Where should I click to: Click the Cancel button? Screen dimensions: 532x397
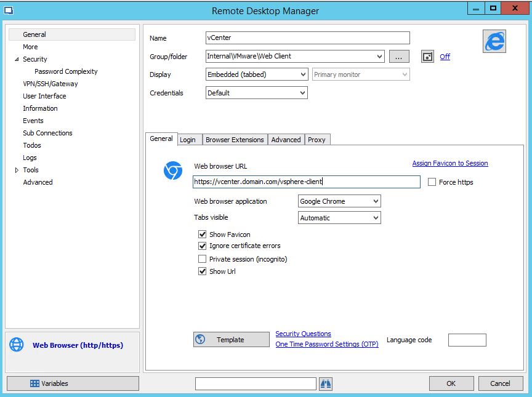tap(501, 383)
